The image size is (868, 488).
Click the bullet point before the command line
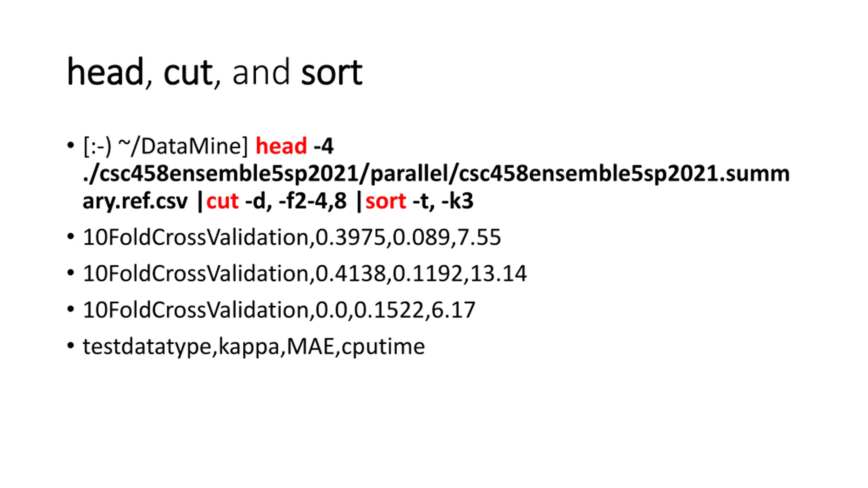71,145
